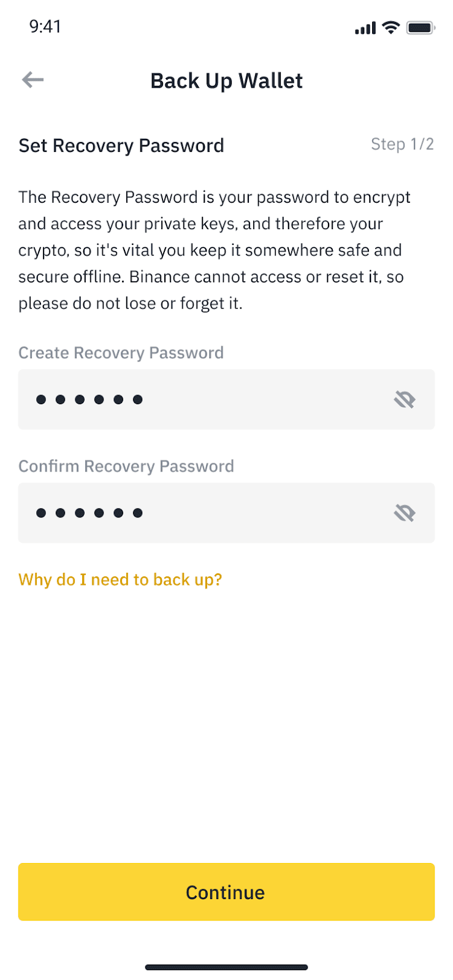This screenshot has height=980, width=453.
Task: Tap the 9:41 clock in status bar
Action: (45, 26)
